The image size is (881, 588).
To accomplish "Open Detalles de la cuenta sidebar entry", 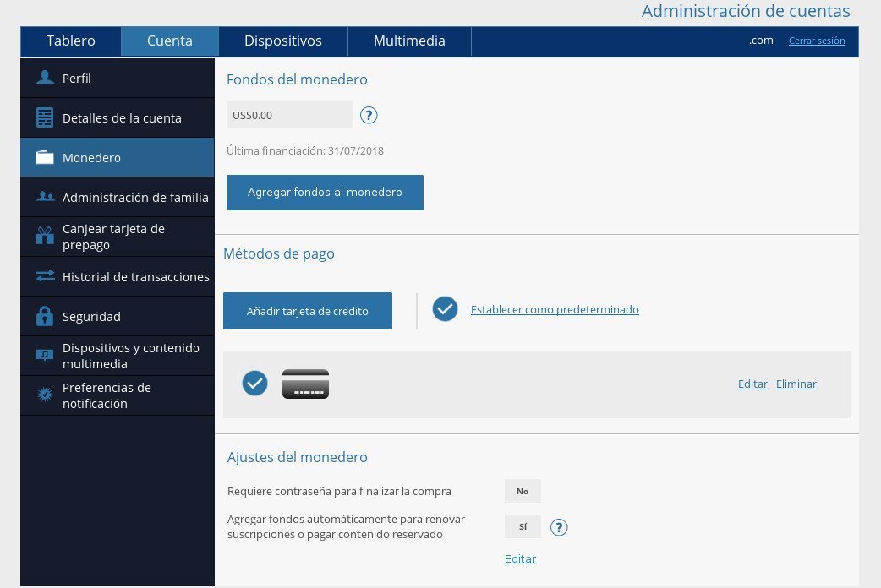I will [118, 118].
